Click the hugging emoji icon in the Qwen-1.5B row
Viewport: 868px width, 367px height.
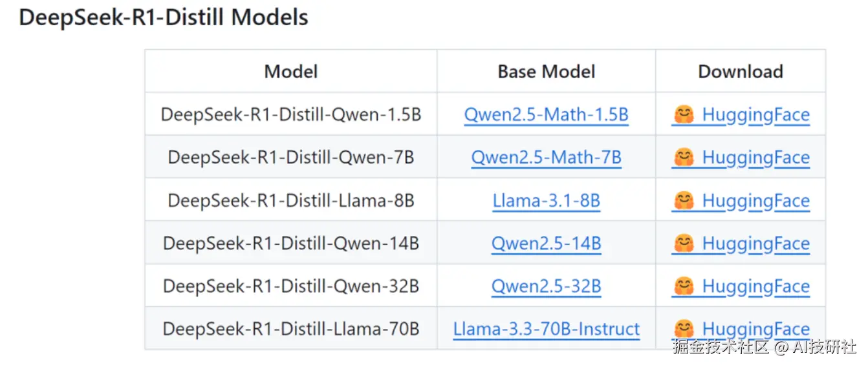tap(684, 115)
